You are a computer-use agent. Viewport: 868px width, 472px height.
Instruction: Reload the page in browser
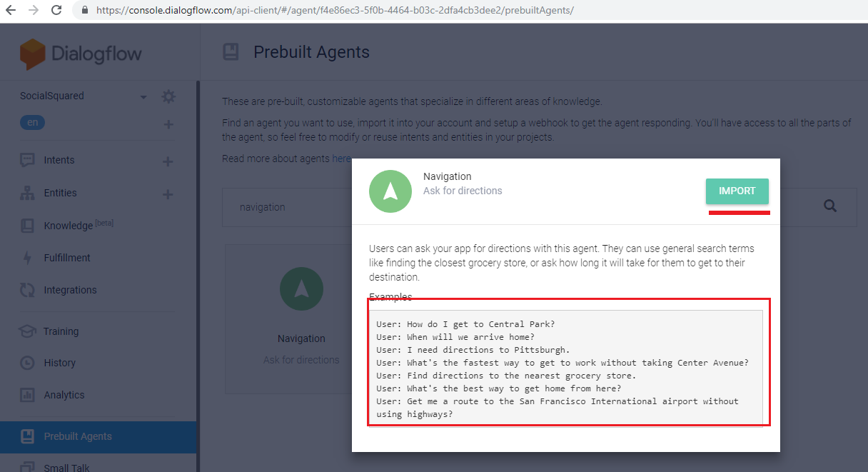point(56,11)
